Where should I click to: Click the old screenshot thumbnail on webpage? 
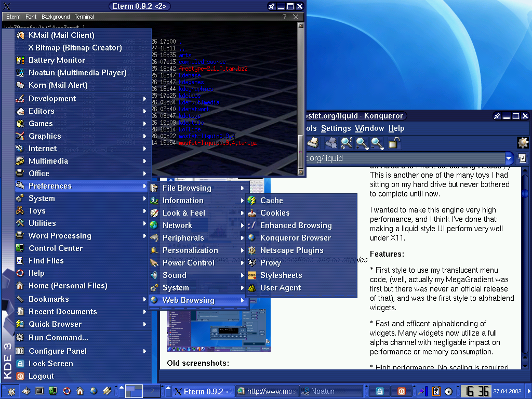219,330
